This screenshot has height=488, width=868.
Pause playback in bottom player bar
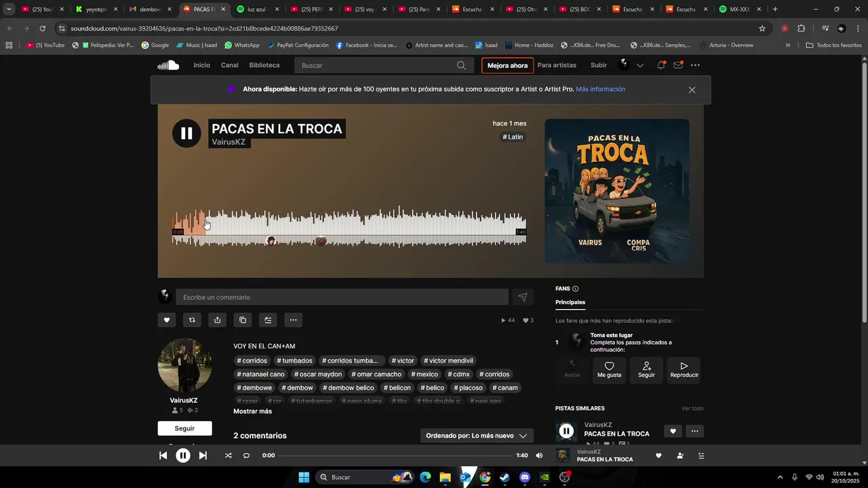point(183,455)
